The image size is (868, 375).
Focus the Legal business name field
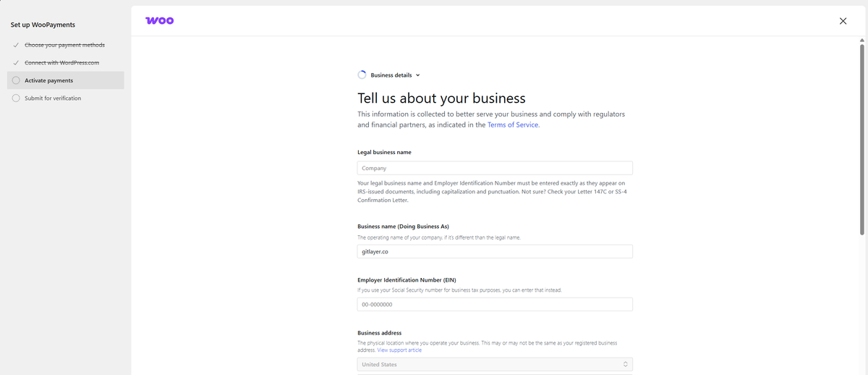point(495,168)
